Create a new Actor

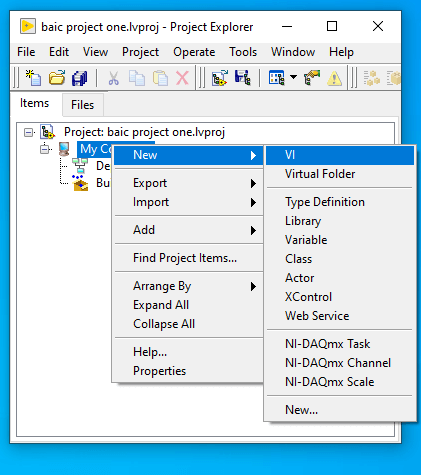[340, 278]
